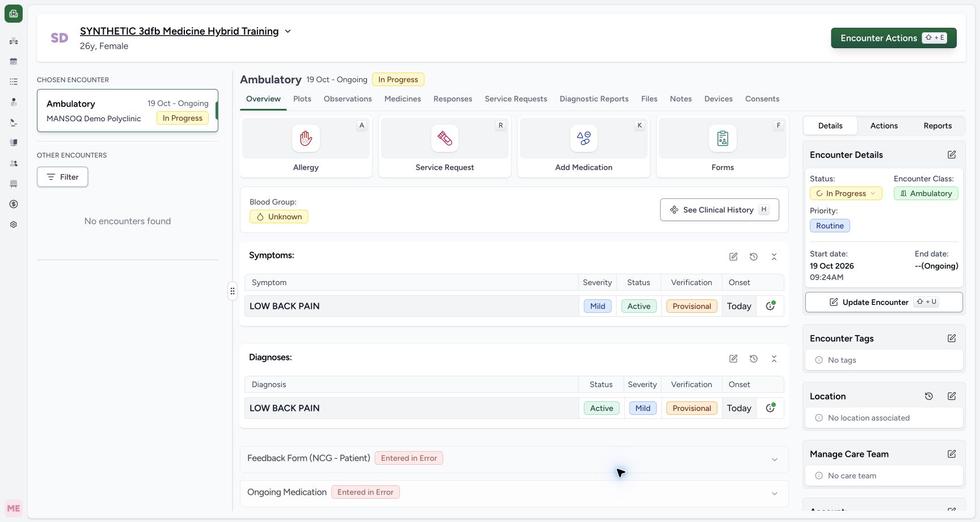Open the In Progress status dropdown
The width and height of the screenshot is (980, 522).
[846, 193]
